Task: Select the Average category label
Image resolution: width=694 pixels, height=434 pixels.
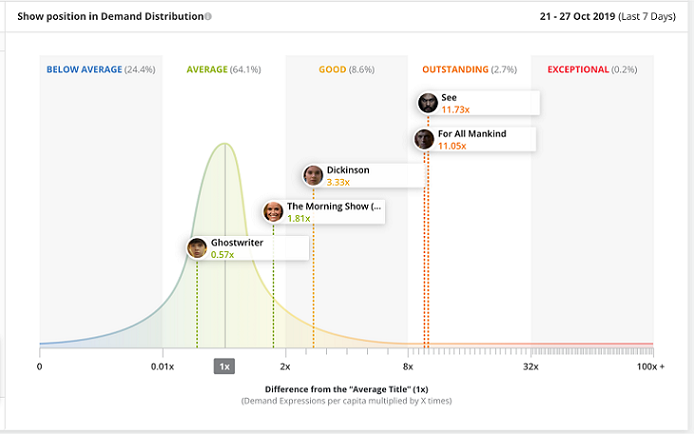Action: (x=209, y=70)
